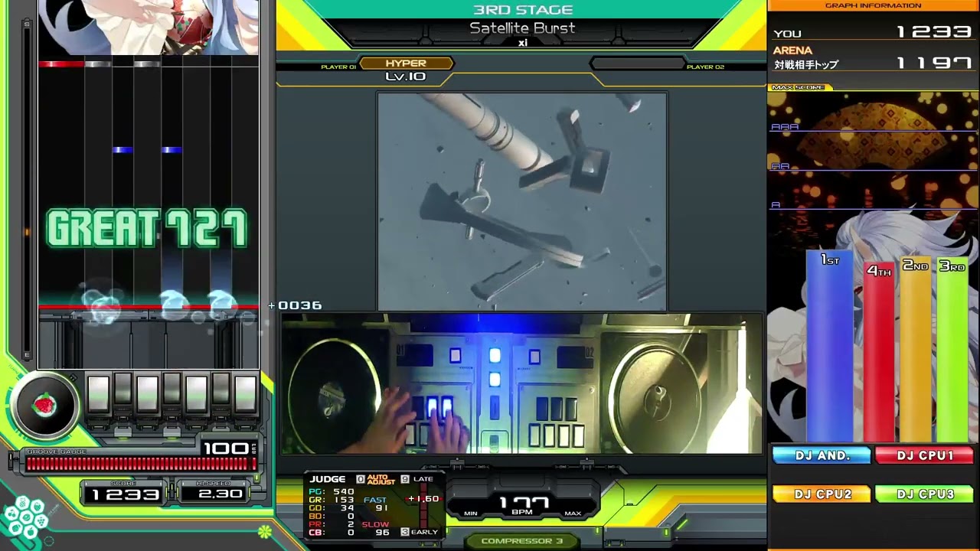Click the +0036 score difference readout
The height and width of the screenshot is (551, 980).
click(x=296, y=305)
